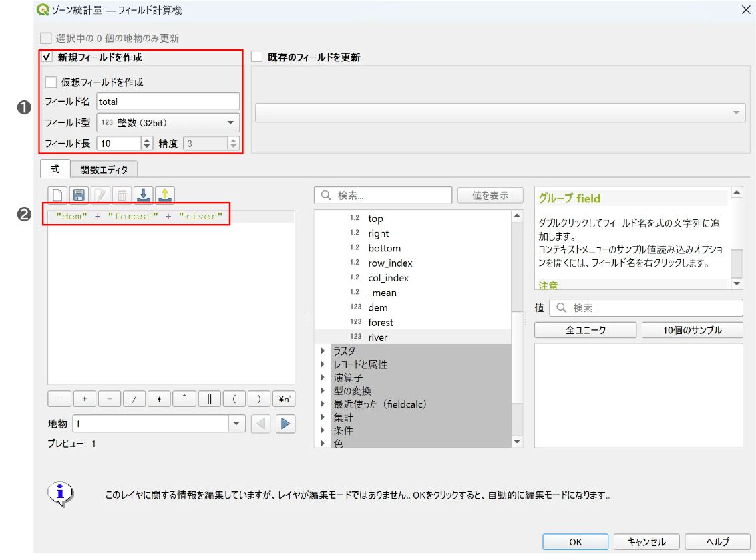
Task: Select the river field in the list
Action: 377,337
